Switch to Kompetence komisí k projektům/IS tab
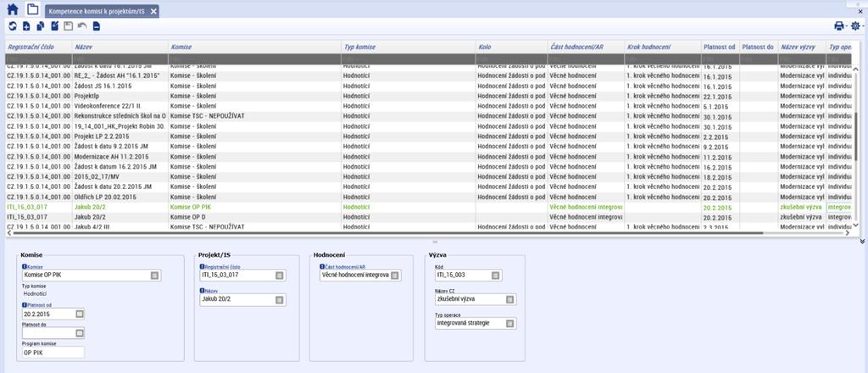The image size is (868, 373). pyautogui.click(x=97, y=11)
